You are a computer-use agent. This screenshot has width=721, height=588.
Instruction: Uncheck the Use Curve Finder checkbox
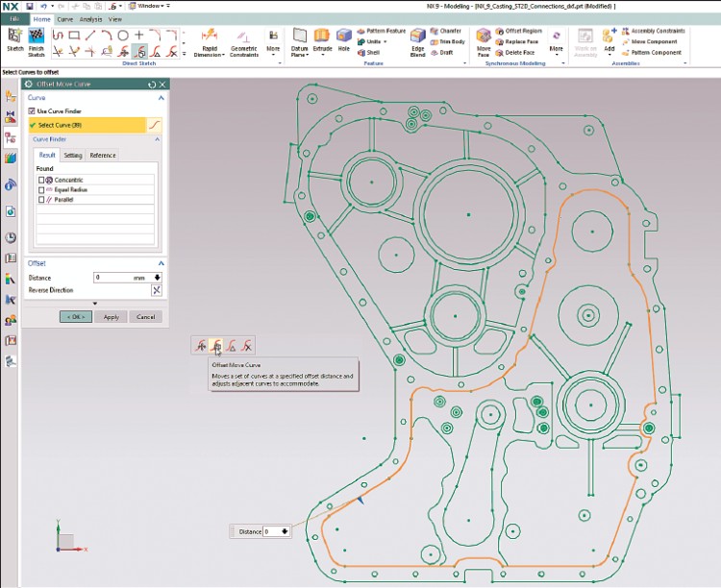click(32, 111)
